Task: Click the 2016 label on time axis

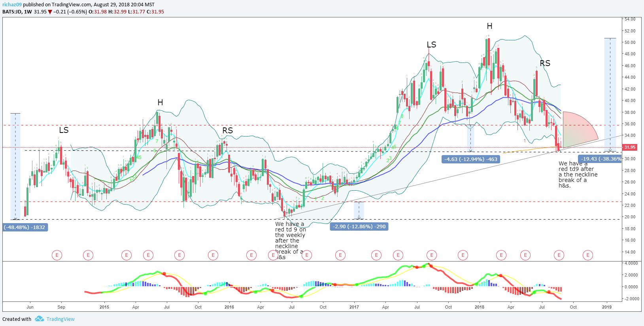Action: (229, 307)
